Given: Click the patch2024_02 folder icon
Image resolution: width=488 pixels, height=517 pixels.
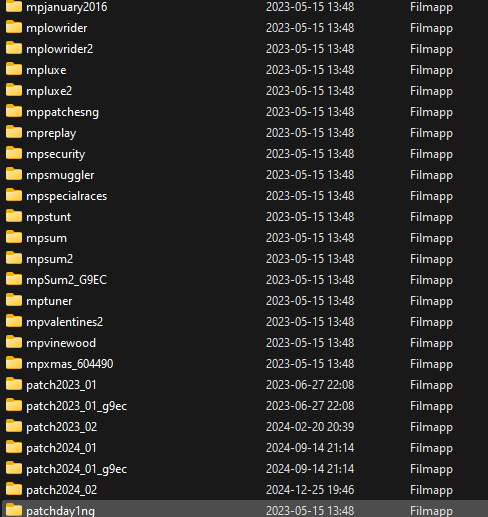Looking at the screenshot, I should [14, 489].
